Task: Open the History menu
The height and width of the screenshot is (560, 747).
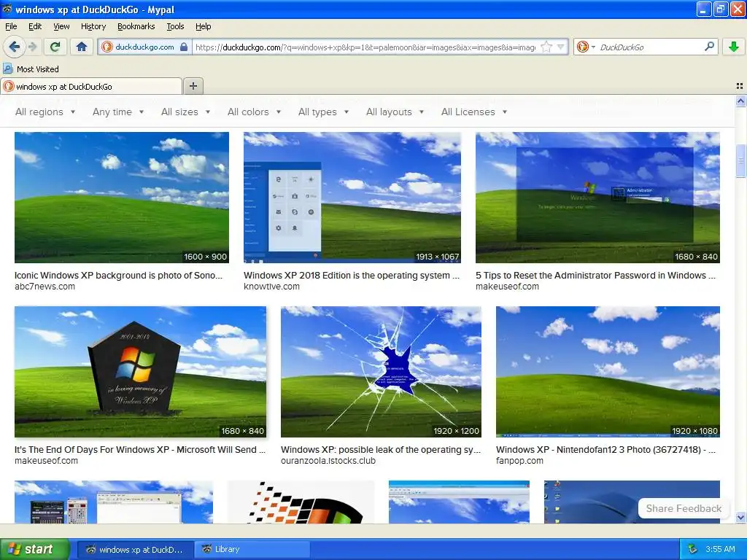Action: click(93, 26)
